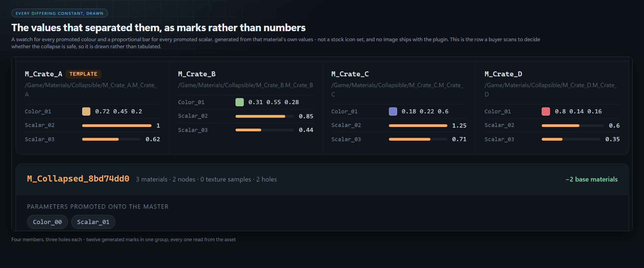This screenshot has height=268, width=644.
Task: Click M_Crate_B Scalar_02 bar
Action: (265, 116)
